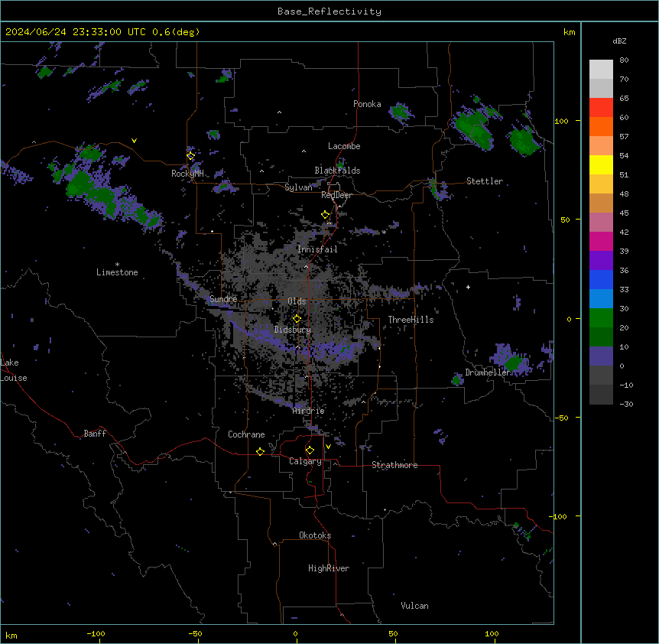Click the 50 tick on the vertical axis
The width and height of the screenshot is (659, 644).
pos(565,220)
